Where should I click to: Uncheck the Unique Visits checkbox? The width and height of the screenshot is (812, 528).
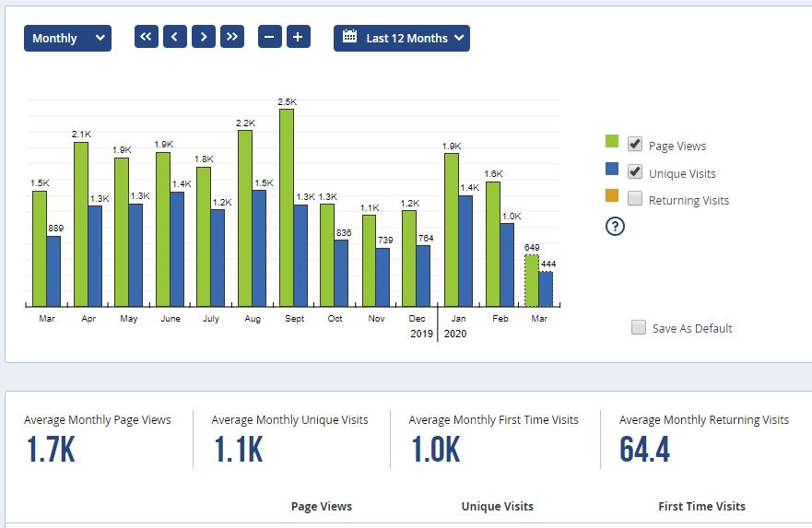tap(635, 171)
